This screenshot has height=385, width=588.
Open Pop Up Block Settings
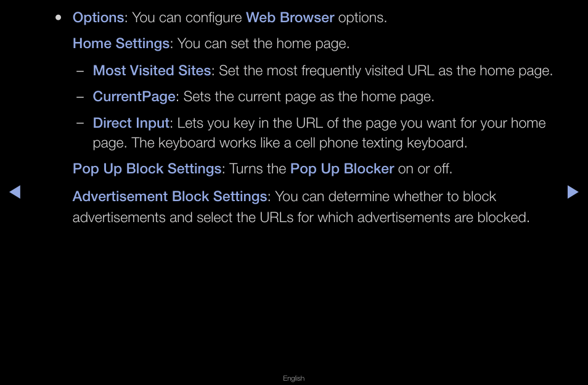point(147,169)
